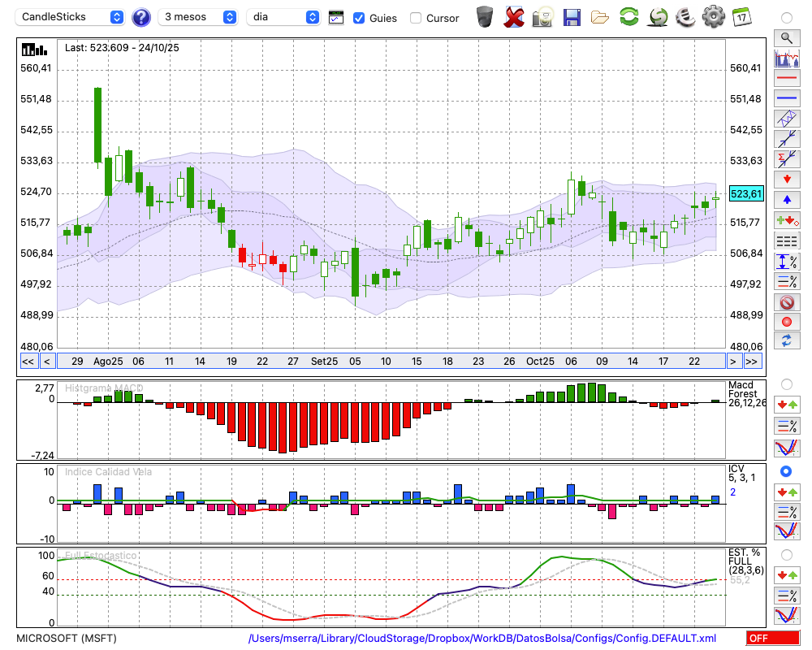Click the >> button to scroll to end

point(752,362)
